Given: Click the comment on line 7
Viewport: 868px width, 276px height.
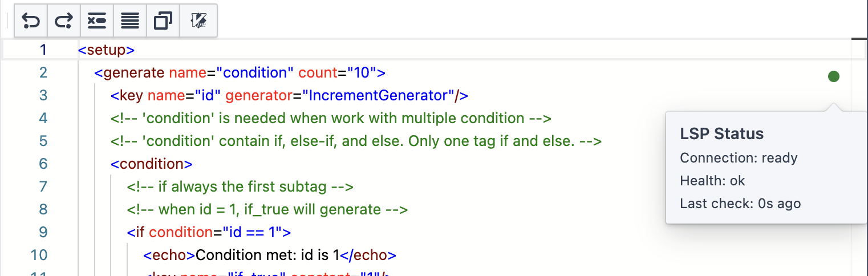Looking at the screenshot, I should 240,186.
